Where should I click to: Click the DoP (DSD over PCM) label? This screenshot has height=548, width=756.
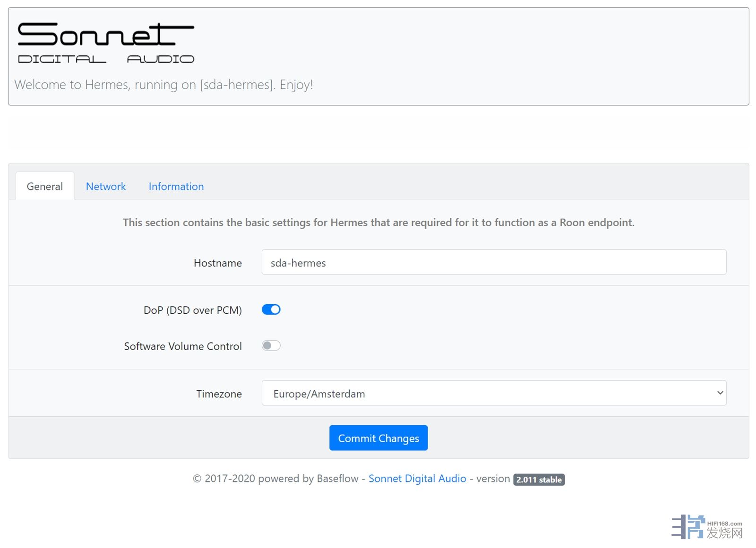point(192,310)
